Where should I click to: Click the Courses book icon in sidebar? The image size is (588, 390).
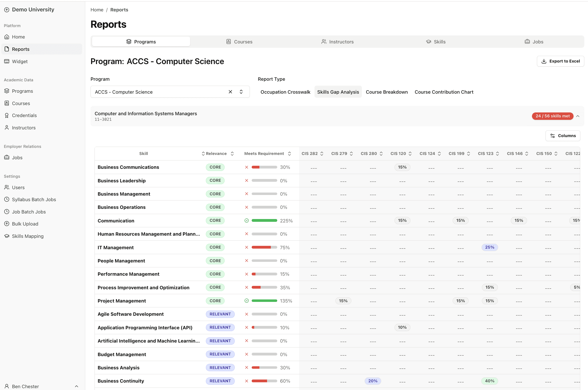tap(7, 104)
